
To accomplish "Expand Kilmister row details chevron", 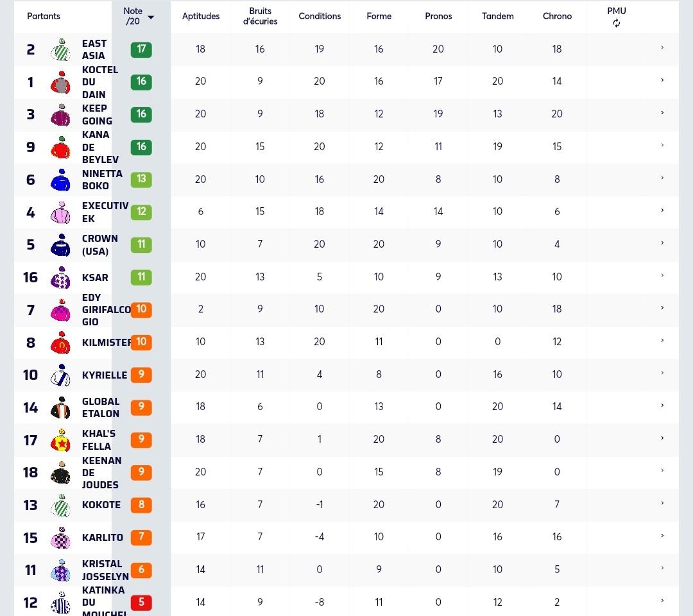I will coord(662,340).
